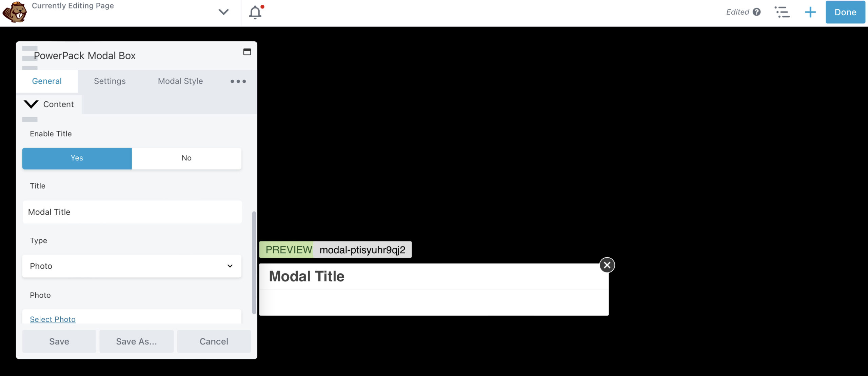Viewport: 868px width, 376px height.
Task: Click Cancel to discard changes
Action: point(214,340)
